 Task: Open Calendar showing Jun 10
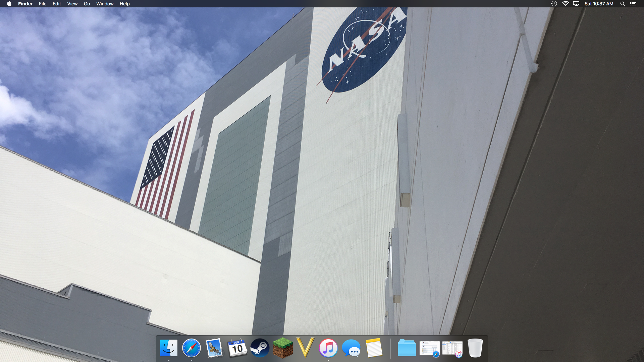point(237,348)
